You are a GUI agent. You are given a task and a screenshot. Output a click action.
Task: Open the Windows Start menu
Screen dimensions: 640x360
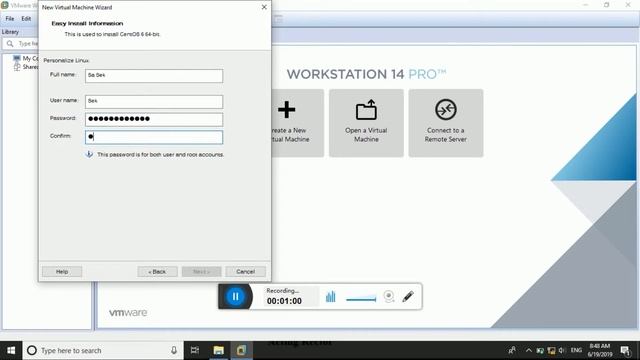11,350
